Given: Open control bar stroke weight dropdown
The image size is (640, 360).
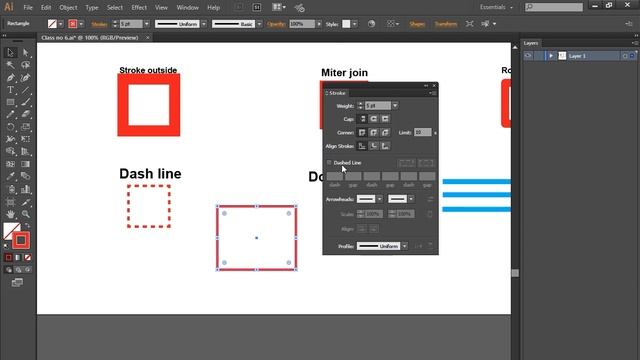Looking at the screenshot, I should pyautogui.click(x=147, y=24).
